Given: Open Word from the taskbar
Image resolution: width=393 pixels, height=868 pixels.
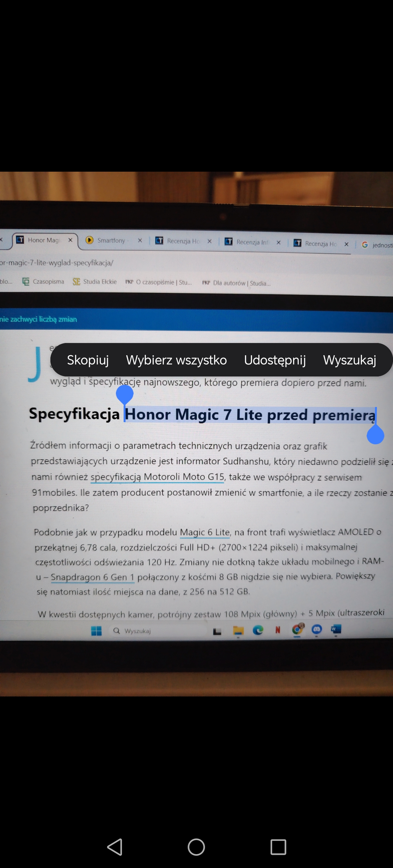Looking at the screenshot, I should click(x=336, y=629).
